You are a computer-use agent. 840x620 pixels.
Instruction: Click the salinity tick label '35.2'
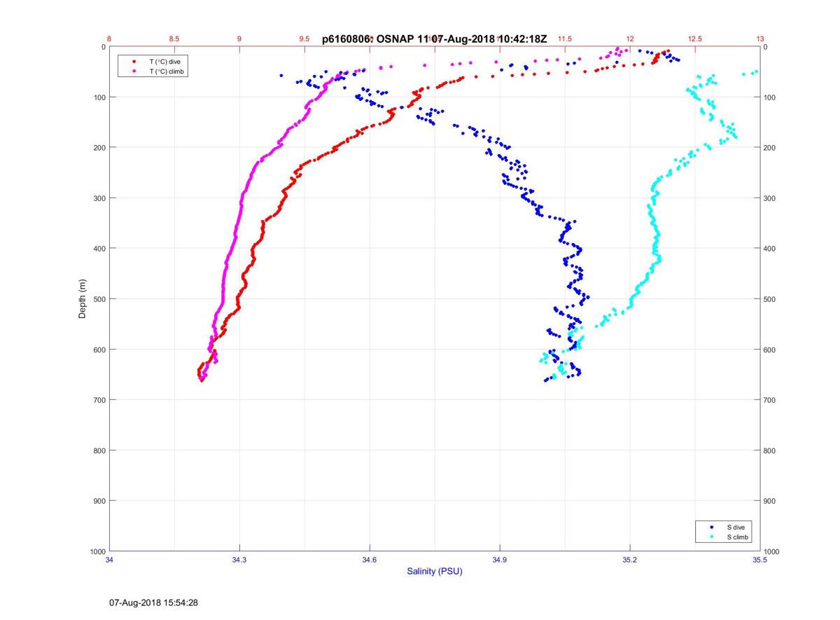630,560
